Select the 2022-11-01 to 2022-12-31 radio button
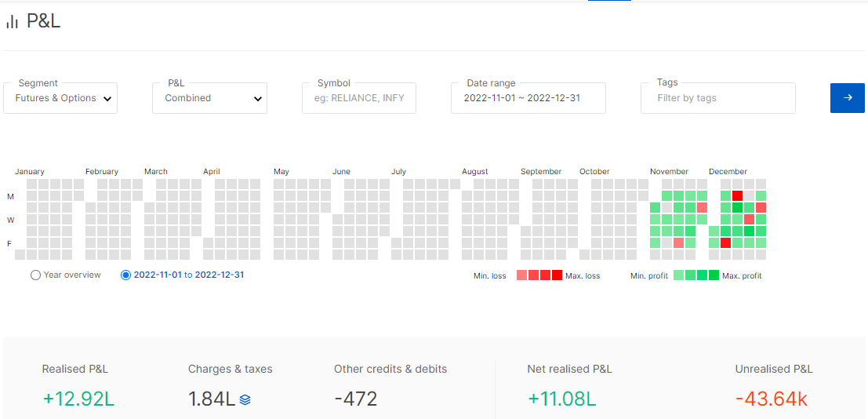This screenshot has width=868, height=419. click(125, 275)
